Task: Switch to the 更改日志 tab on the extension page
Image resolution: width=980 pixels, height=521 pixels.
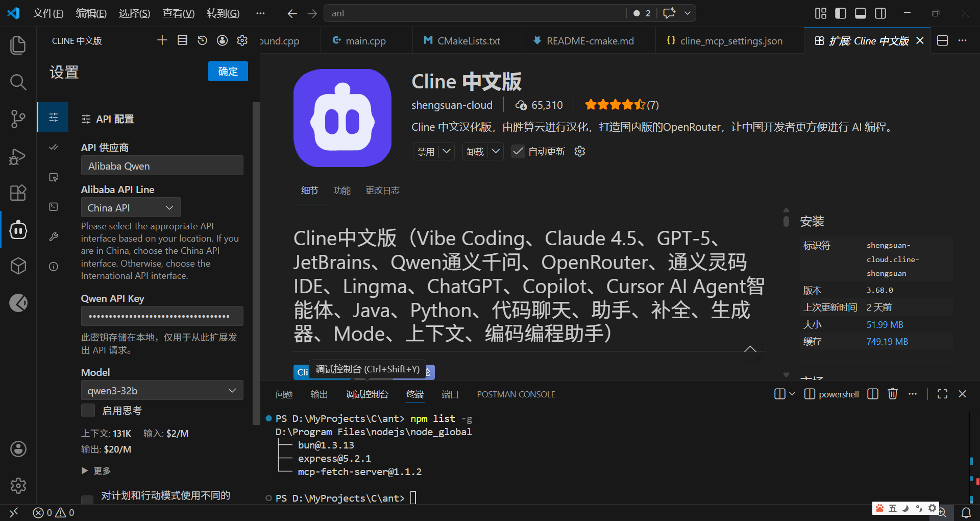Action: point(382,191)
